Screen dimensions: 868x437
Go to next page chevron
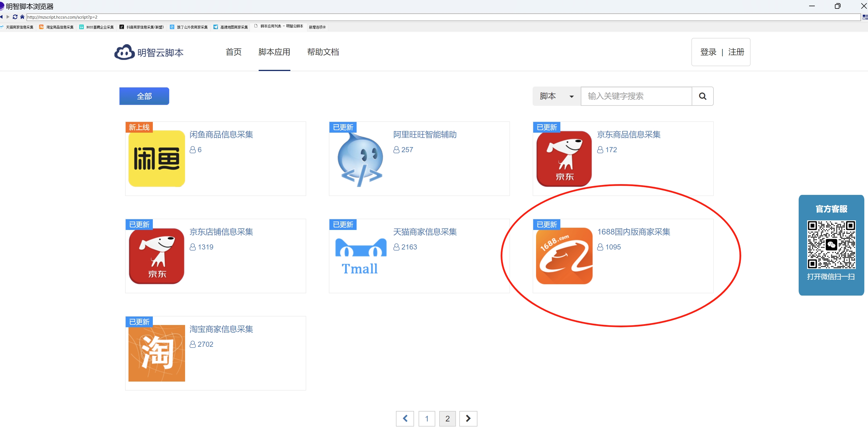[x=468, y=419]
